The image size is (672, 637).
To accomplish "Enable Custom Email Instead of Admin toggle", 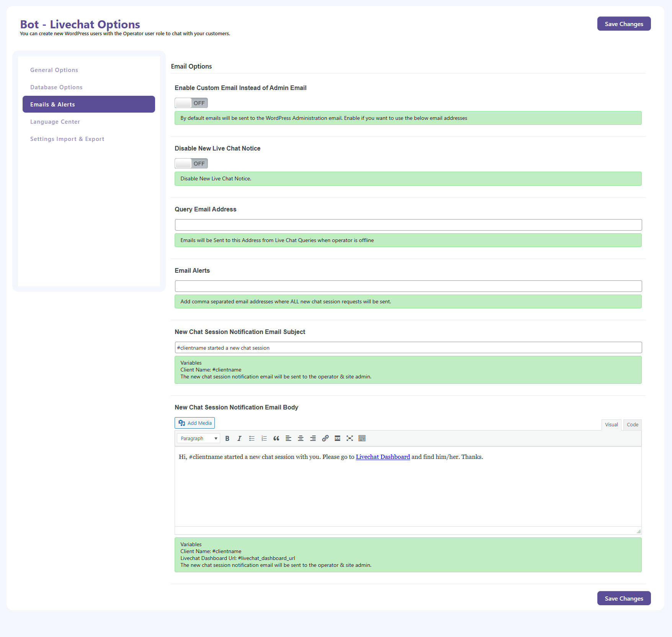I will (191, 103).
